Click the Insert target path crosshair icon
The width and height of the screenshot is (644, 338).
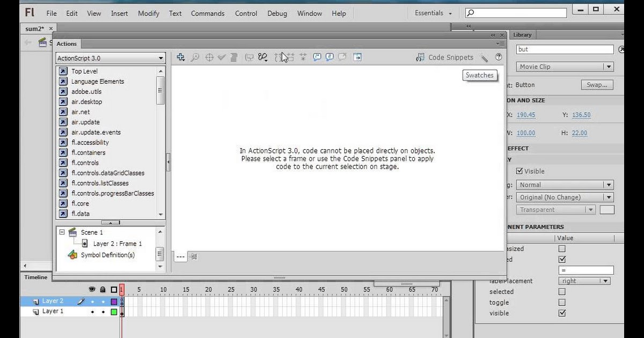pyautogui.click(x=209, y=57)
